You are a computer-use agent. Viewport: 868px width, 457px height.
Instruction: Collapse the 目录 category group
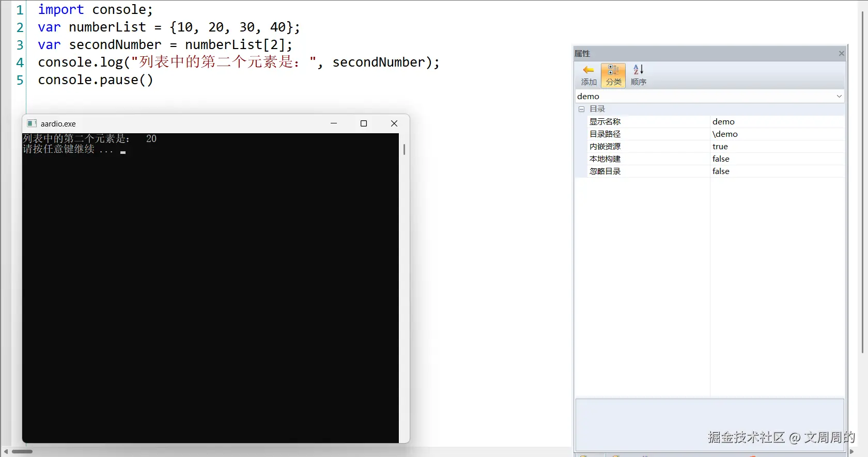pyautogui.click(x=581, y=109)
